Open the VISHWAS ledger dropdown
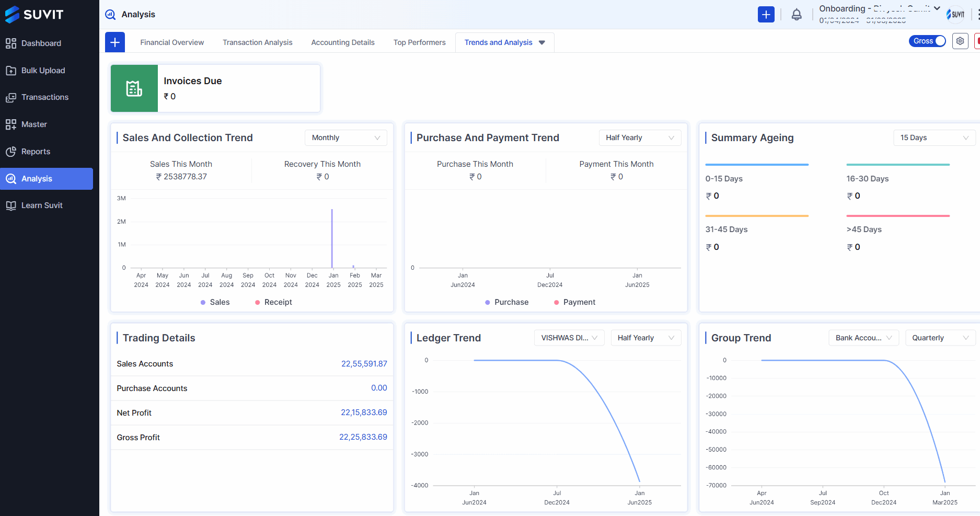Image resolution: width=980 pixels, height=516 pixels. pos(569,338)
